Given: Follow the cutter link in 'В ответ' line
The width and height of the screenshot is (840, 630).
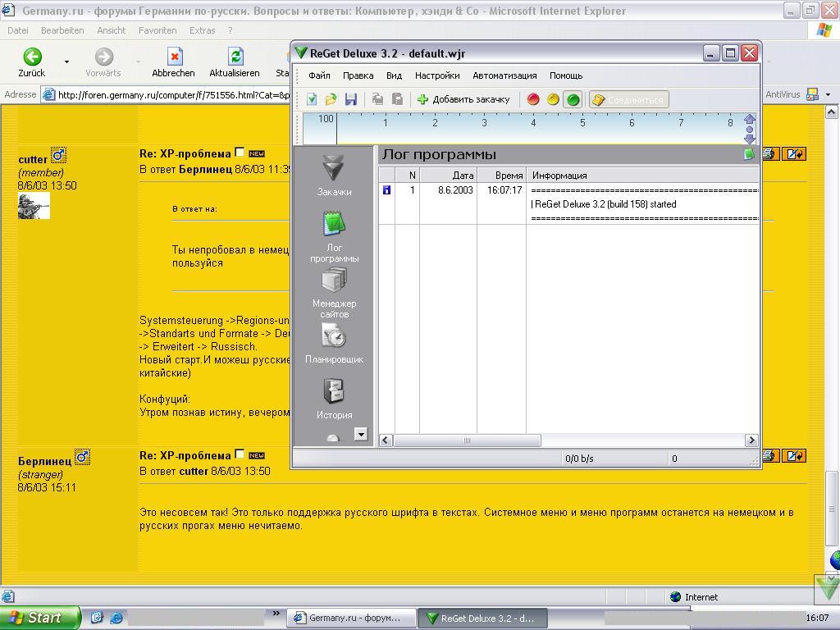Looking at the screenshot, I should [x=194, y=472].
